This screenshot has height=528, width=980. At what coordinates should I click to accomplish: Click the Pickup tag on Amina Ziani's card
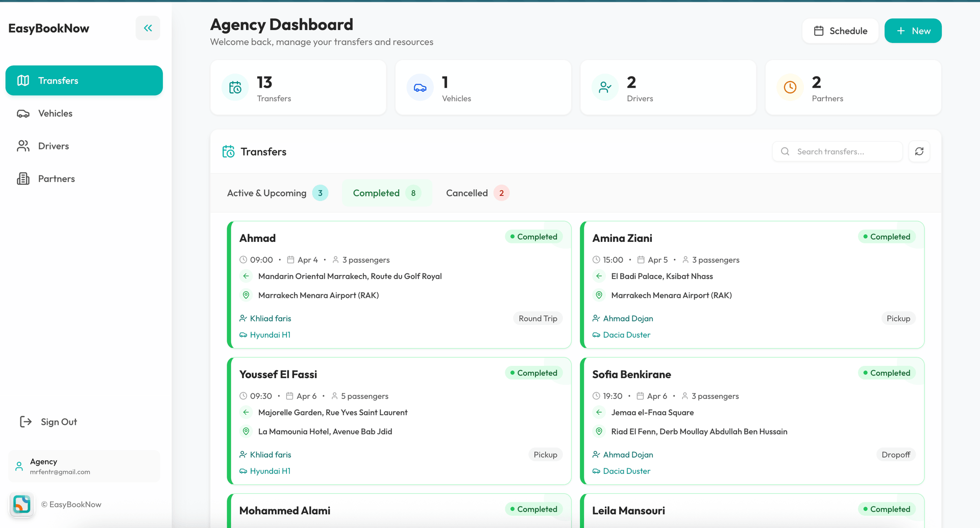(x=898, y=318)
